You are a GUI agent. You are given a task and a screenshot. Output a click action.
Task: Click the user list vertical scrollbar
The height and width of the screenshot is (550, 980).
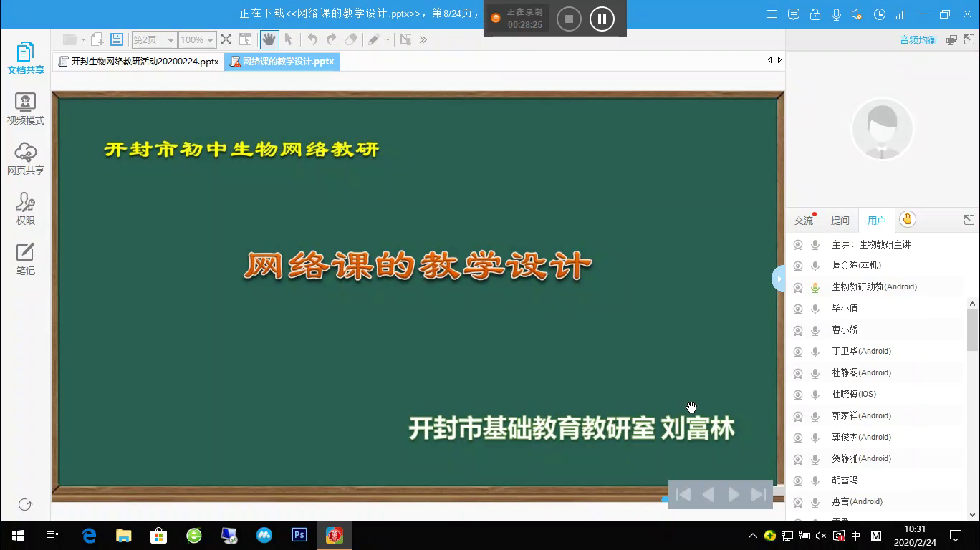click(972, 329)
